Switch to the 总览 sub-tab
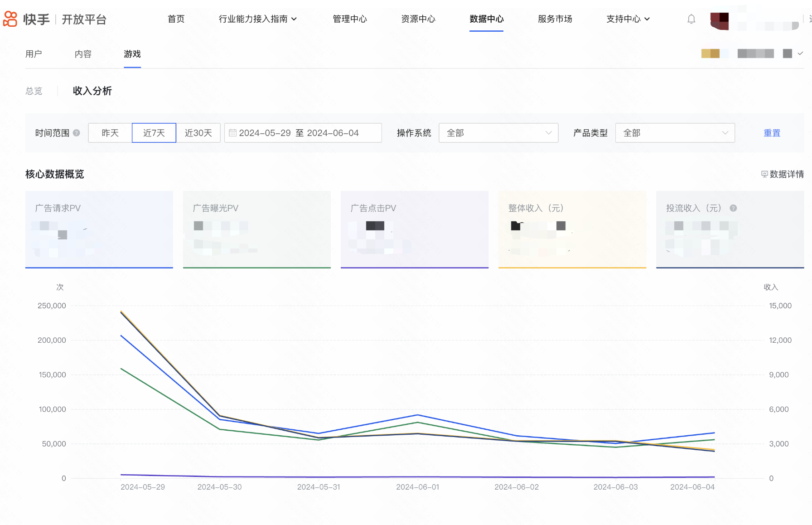 [x=34, y=91]
